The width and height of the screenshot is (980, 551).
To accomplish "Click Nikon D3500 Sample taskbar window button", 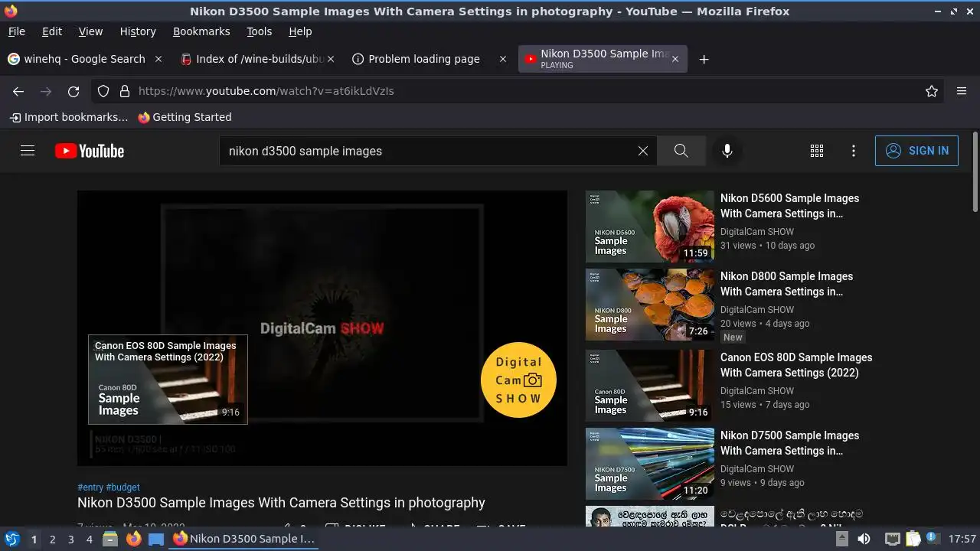I will pyautogui.click(x=245, y=539).
